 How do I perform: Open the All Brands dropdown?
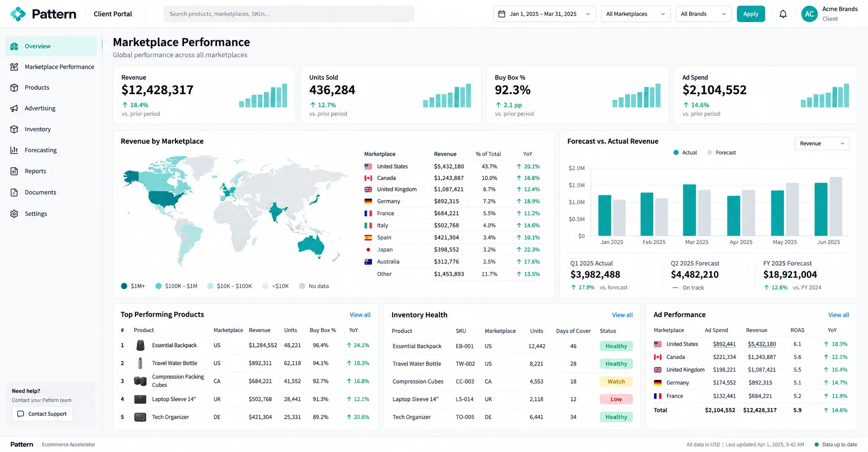click(704, 14)
